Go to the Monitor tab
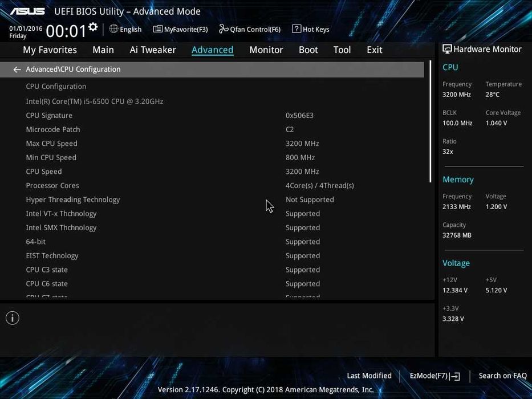The width and height of the screenshot is (532, 399). [x=266, y=50]
